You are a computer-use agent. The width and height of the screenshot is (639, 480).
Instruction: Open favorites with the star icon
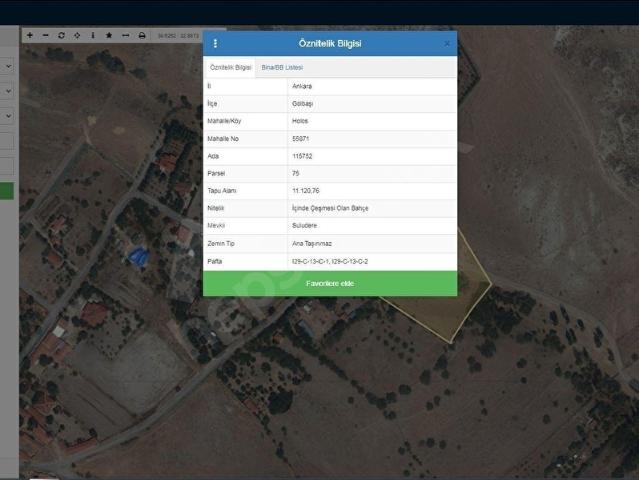[109, 35]
